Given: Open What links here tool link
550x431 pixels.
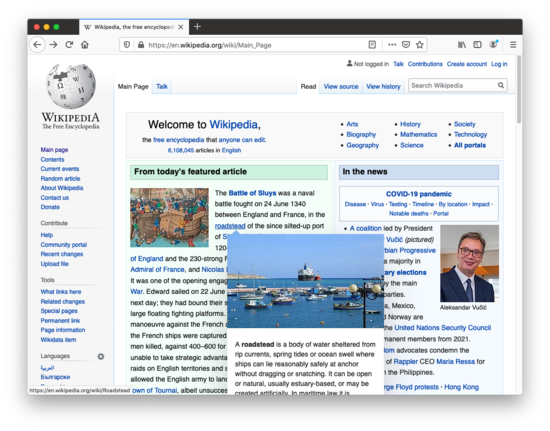Looking at the screenshot, I should pos(61,292).
